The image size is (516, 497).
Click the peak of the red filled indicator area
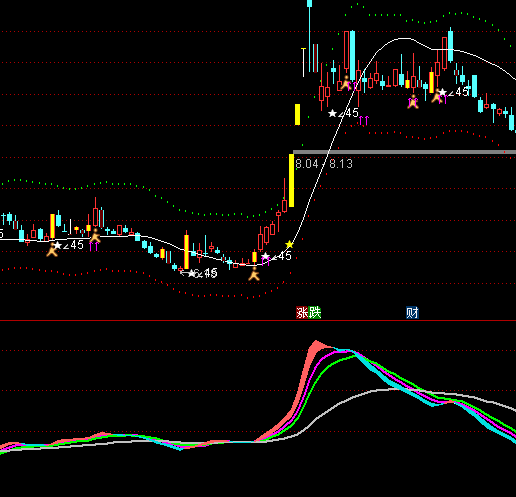pos(316,342)
